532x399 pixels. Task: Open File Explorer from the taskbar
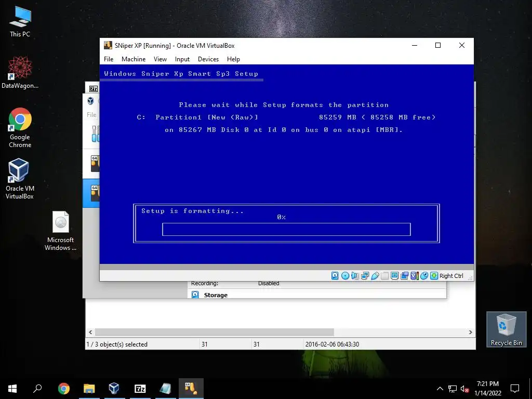click(x=89, y=389)
